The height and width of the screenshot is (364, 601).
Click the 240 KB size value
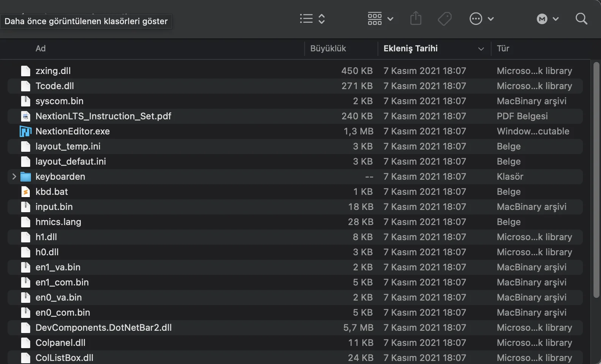click(x=357, y=116)
